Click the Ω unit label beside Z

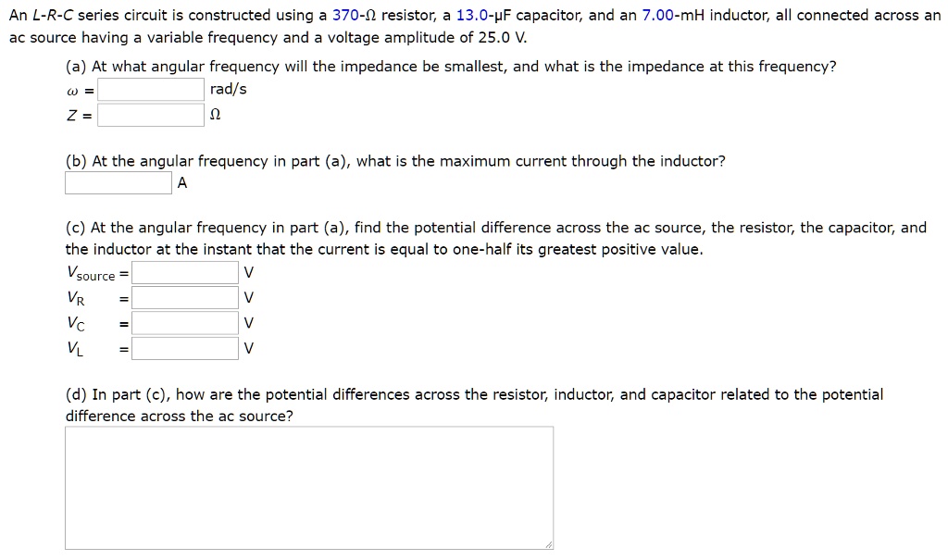pyautogui.click(x=215, y=115)
